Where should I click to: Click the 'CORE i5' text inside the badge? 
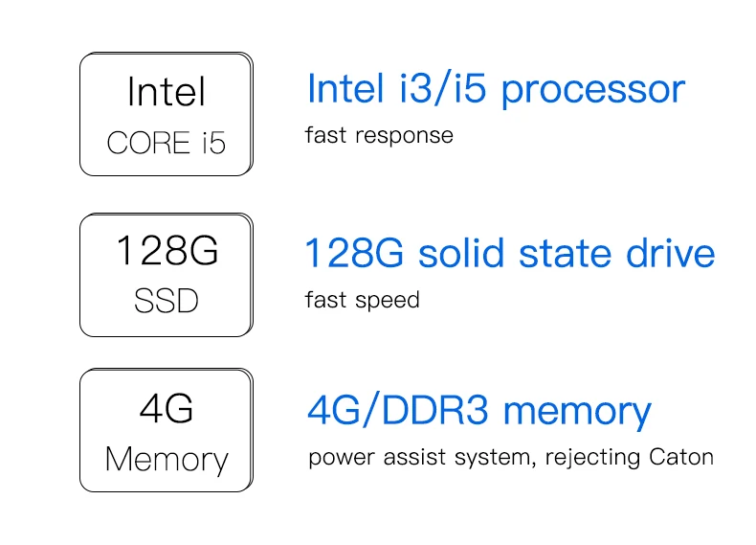(167, 143)
